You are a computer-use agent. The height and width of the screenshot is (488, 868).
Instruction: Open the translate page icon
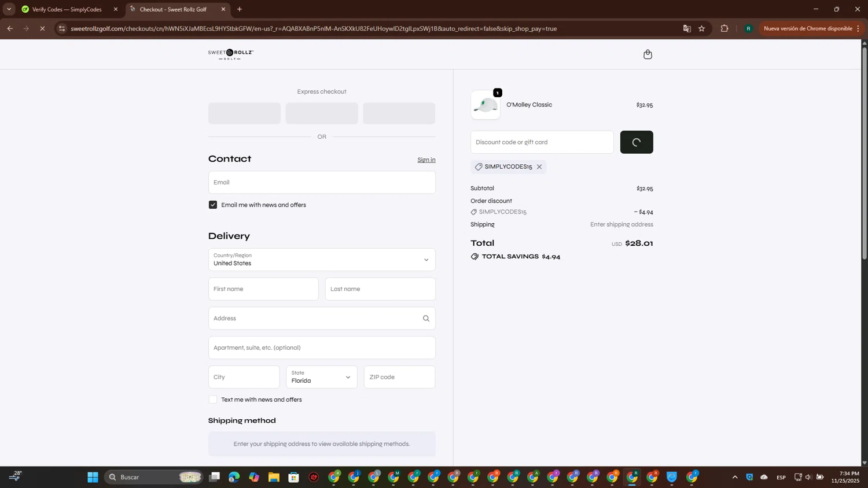687,28
